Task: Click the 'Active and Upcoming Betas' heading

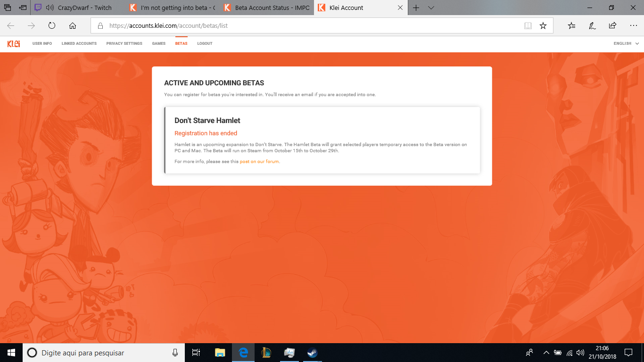Action: pos(214,83)
